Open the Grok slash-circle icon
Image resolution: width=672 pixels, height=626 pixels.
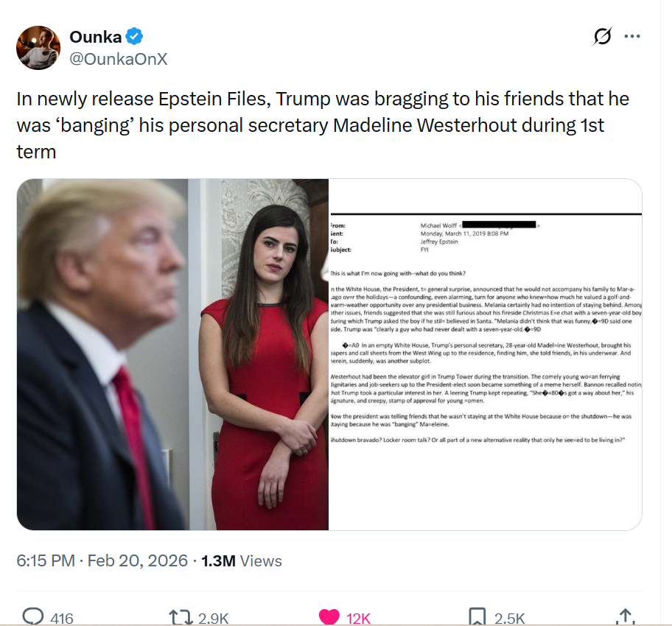pos(602,36)
